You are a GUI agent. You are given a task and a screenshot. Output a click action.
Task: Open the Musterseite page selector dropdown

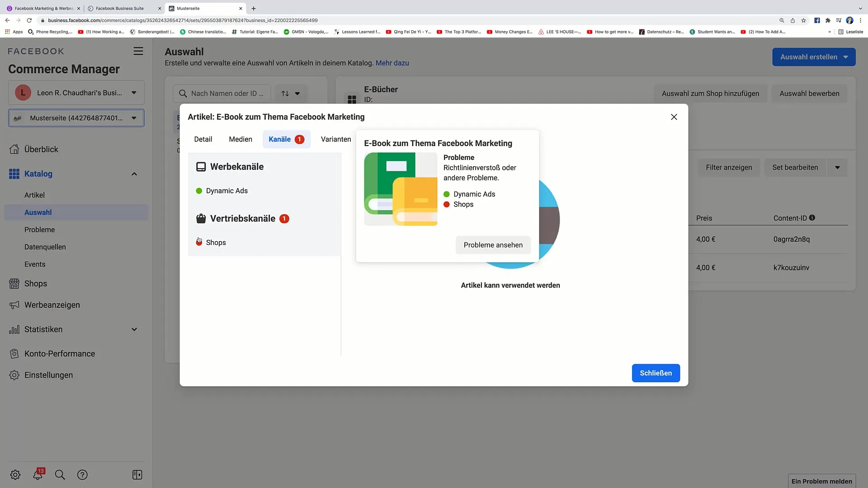(76, 118)
